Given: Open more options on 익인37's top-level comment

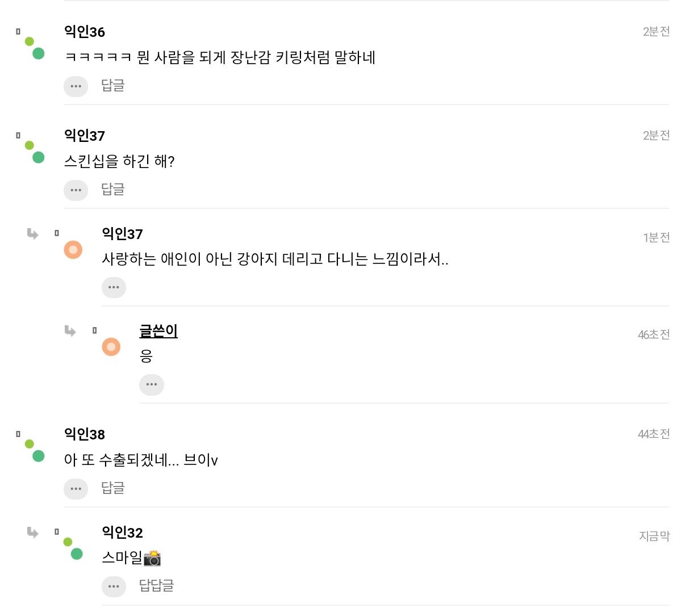Looking at the screenshot, I should (76, 190).
